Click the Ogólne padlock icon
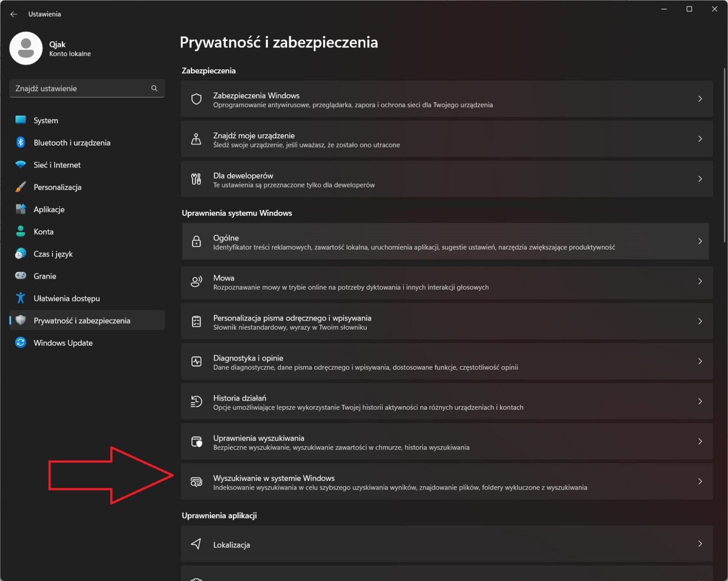The width and height of the screenshot is (728, 581). point(196,241)
